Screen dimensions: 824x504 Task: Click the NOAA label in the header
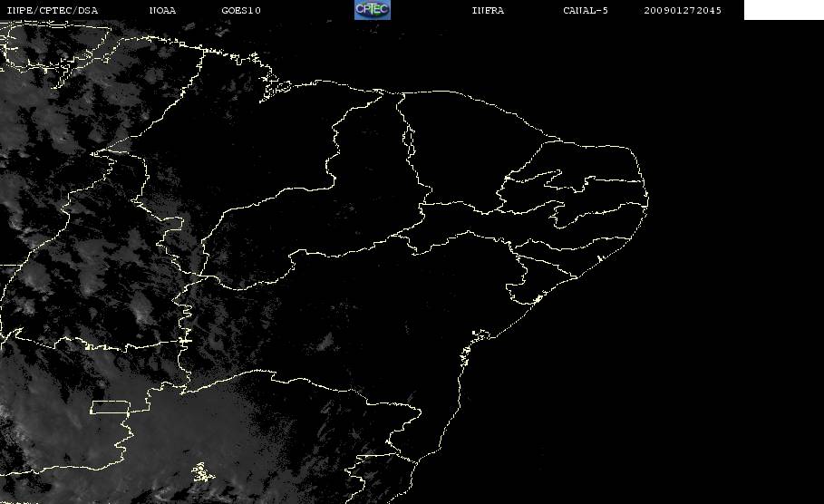162,10
